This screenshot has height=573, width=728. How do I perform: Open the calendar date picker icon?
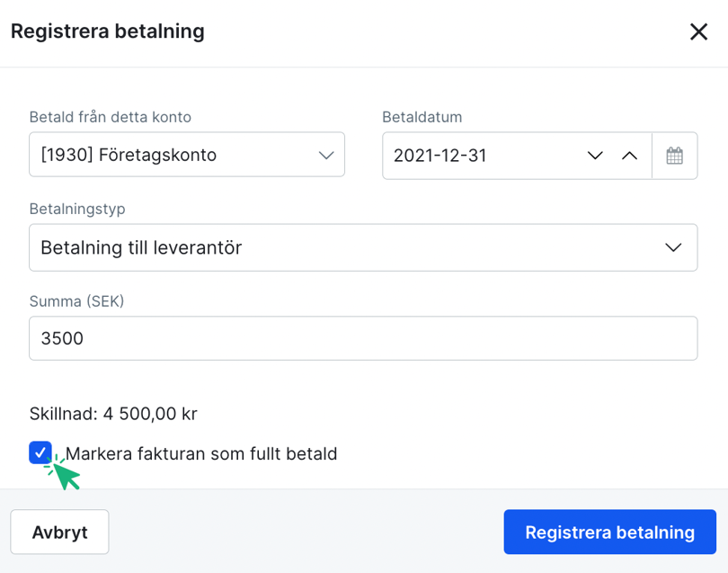[x=675, y=156]
